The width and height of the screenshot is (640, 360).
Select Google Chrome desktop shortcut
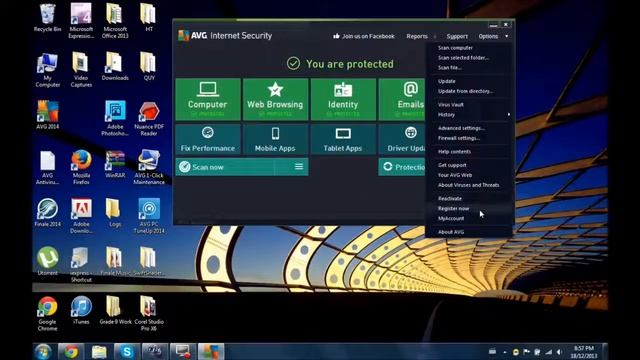tap(47, 313)
